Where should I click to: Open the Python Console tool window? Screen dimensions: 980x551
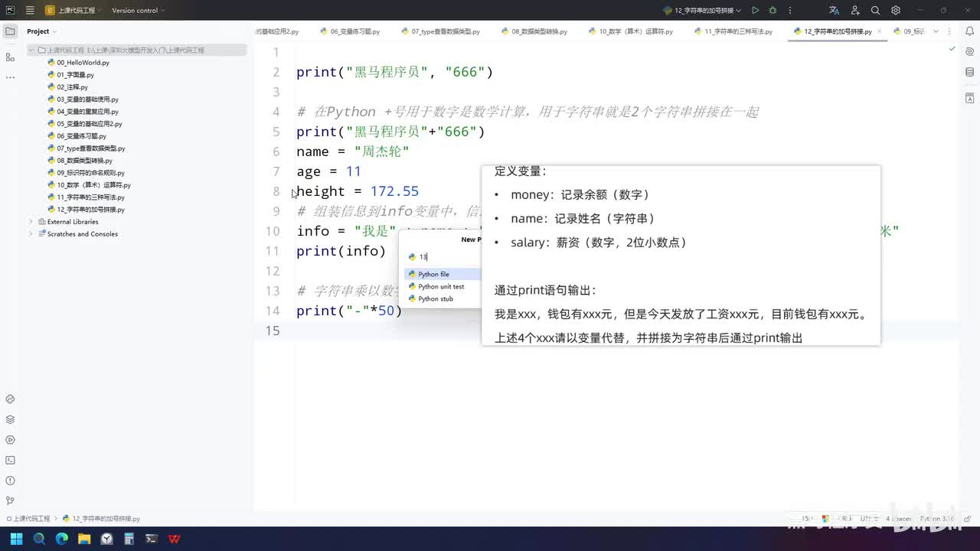coord(10,399)
